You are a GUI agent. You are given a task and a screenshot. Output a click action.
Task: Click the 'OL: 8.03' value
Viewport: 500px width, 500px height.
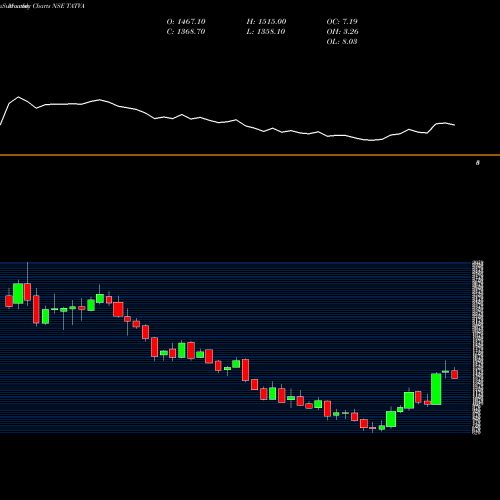point(342,42)
